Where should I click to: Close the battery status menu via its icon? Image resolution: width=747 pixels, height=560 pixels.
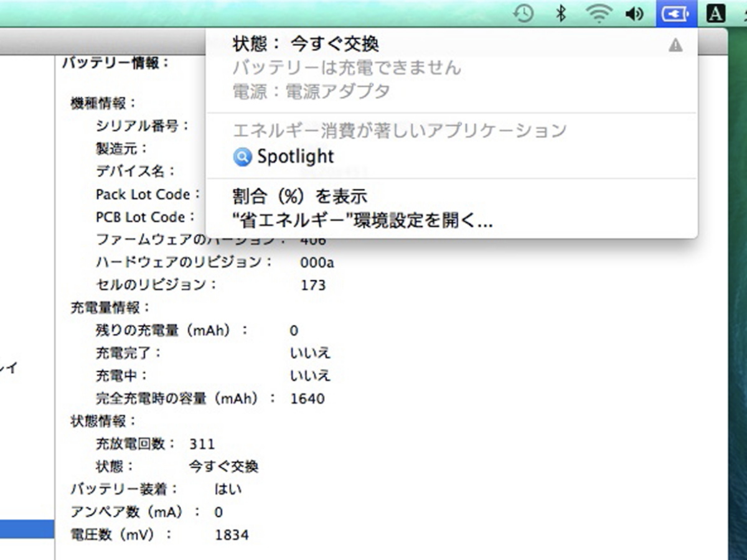point(675,14)
